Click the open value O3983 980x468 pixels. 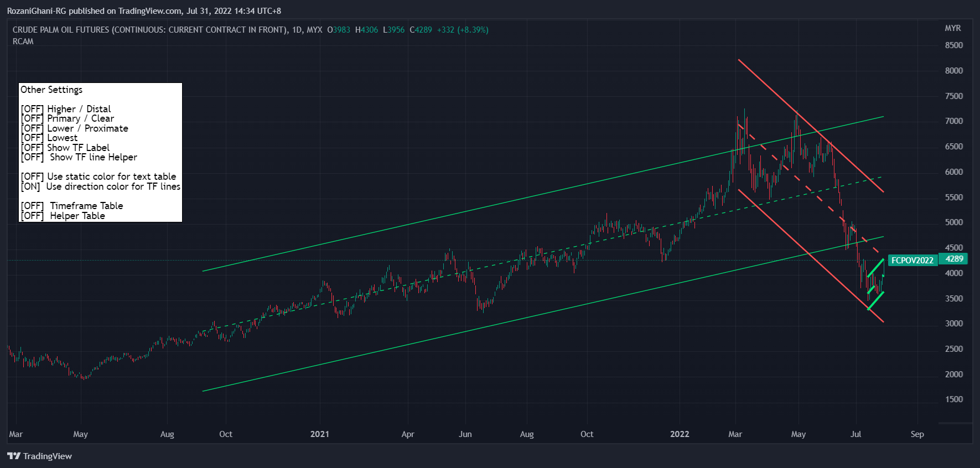coord(339,30)
